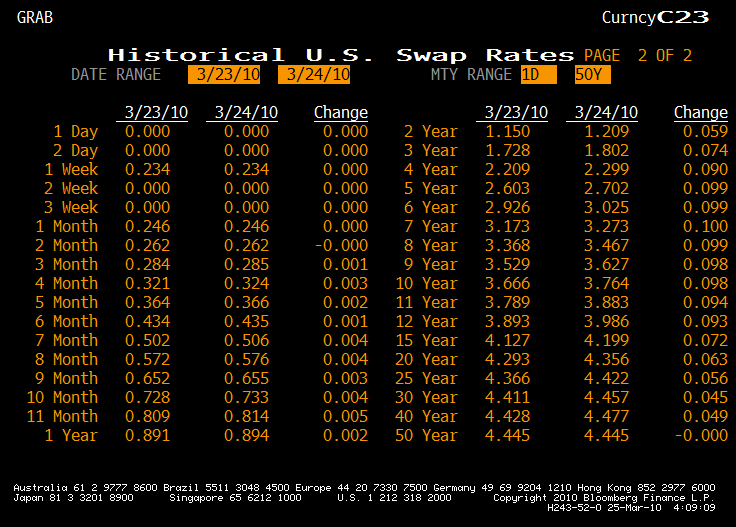This screenshot has height=527, width=736.
Task: Click the 4 Year change value 0.090
Action: pos(705,169)
